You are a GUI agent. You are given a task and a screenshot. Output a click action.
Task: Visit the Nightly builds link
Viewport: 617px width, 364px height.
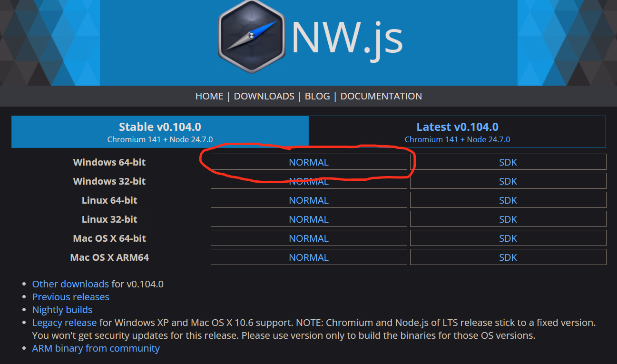point(62,310)
